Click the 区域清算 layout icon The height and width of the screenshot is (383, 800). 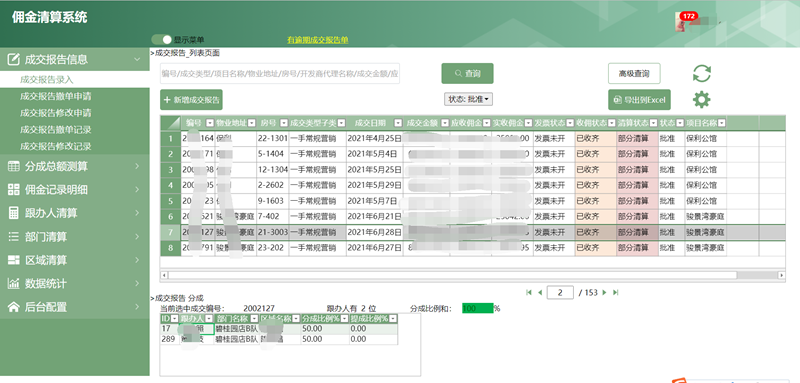(14, 260)
